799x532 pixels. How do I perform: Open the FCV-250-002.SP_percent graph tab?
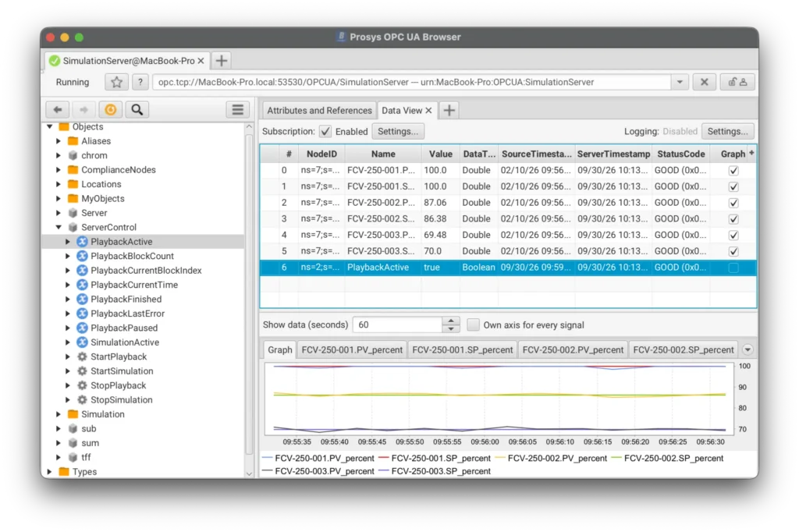684,349
